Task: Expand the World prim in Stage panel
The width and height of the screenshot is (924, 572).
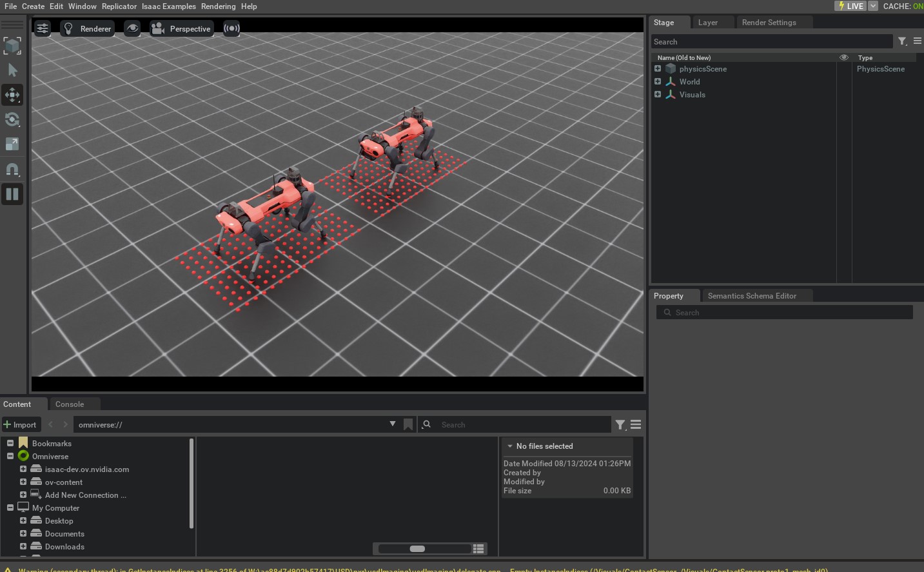Action: pos(658,81)
